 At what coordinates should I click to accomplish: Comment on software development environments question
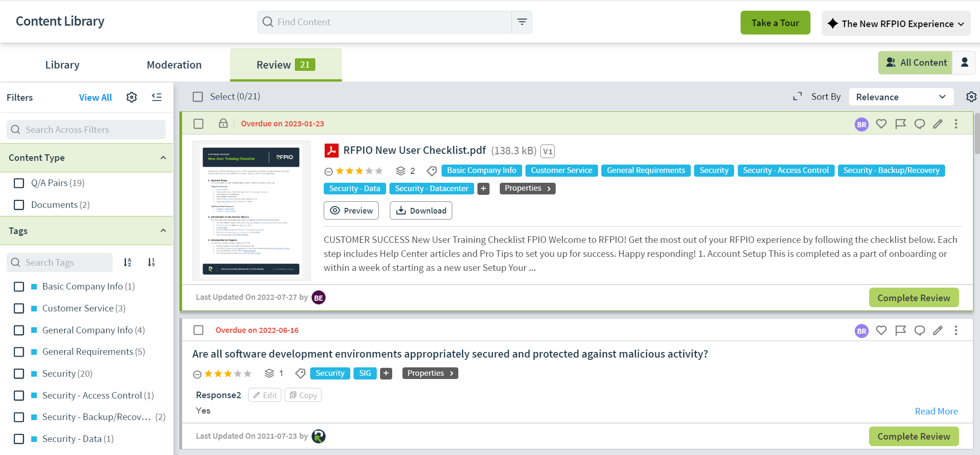[919, 331]
